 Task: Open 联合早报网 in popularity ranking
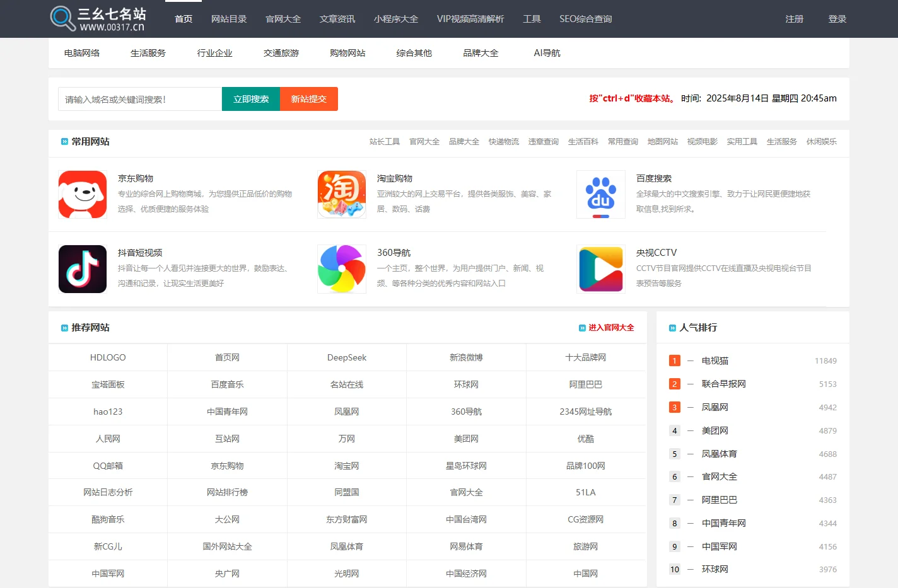click(x=724, y=384)
